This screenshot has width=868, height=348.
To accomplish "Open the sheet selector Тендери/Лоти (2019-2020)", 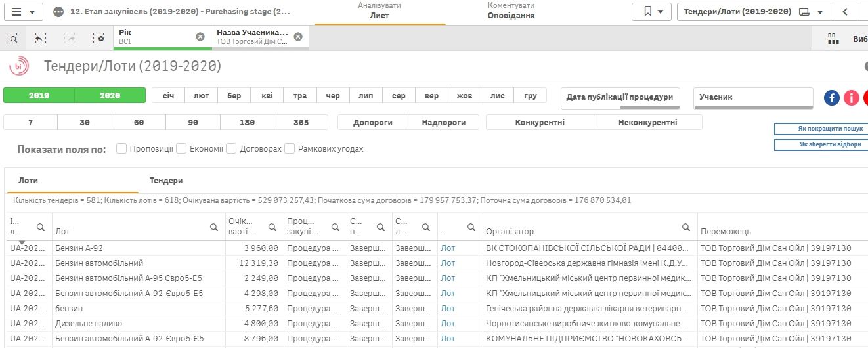I will (754, 12).
